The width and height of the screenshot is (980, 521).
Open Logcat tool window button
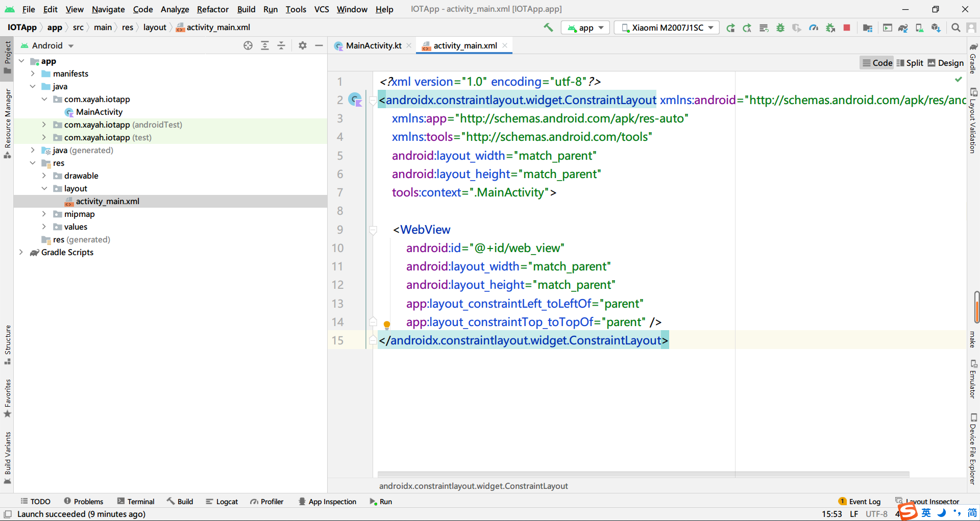222,502
